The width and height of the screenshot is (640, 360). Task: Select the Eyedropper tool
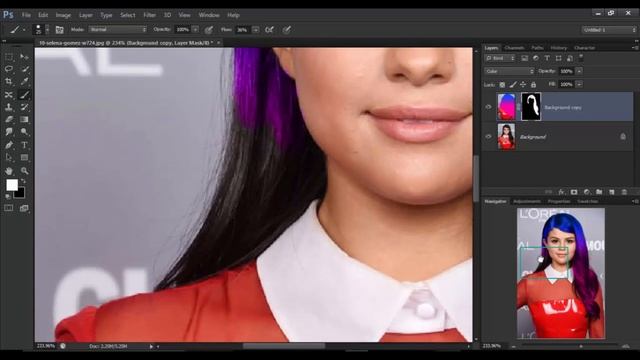pyautogui.click(x=24, y=82)
